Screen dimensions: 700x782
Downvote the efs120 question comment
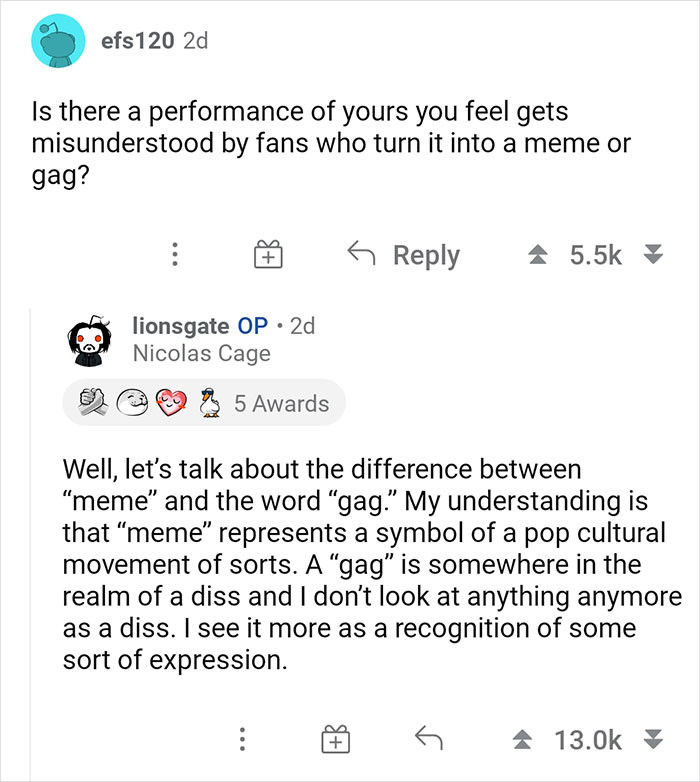(x=654, y=255)
